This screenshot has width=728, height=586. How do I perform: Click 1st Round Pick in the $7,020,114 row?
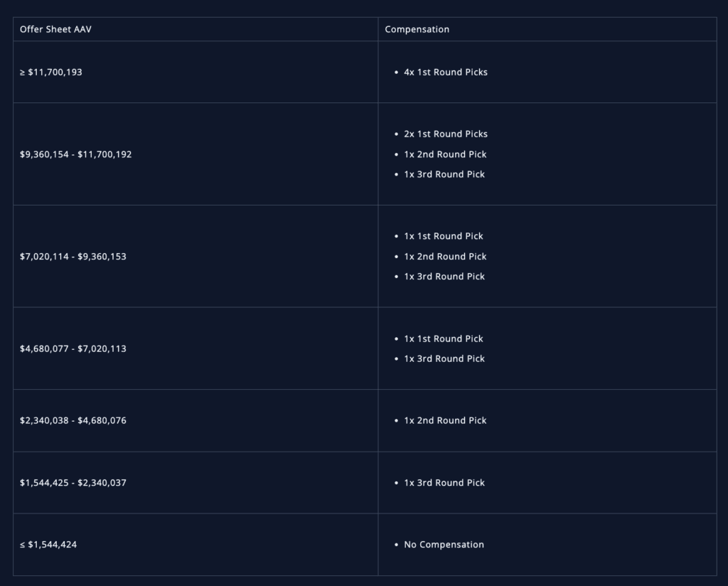point(444,236)
